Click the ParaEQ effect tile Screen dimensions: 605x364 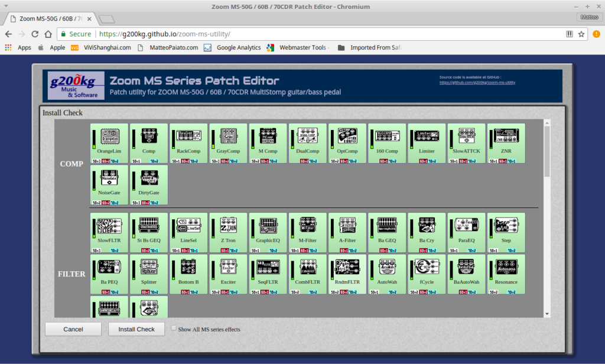pos(467,233)
